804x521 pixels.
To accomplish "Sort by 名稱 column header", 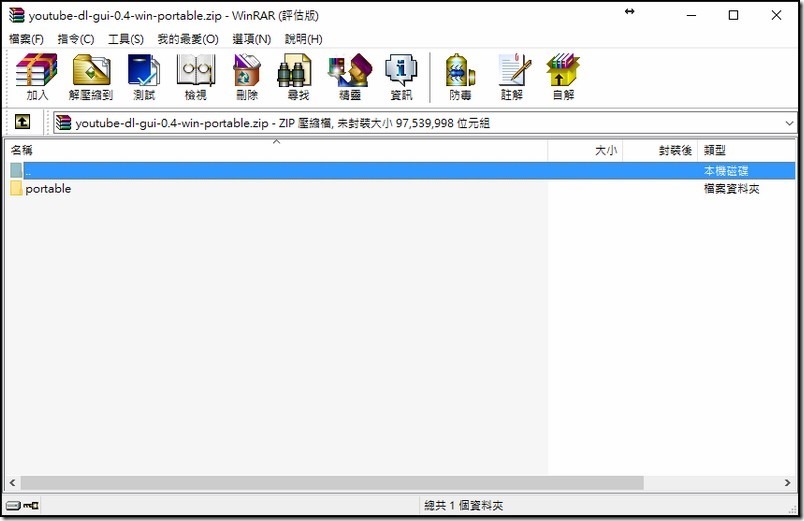I will tap(276, 150).
